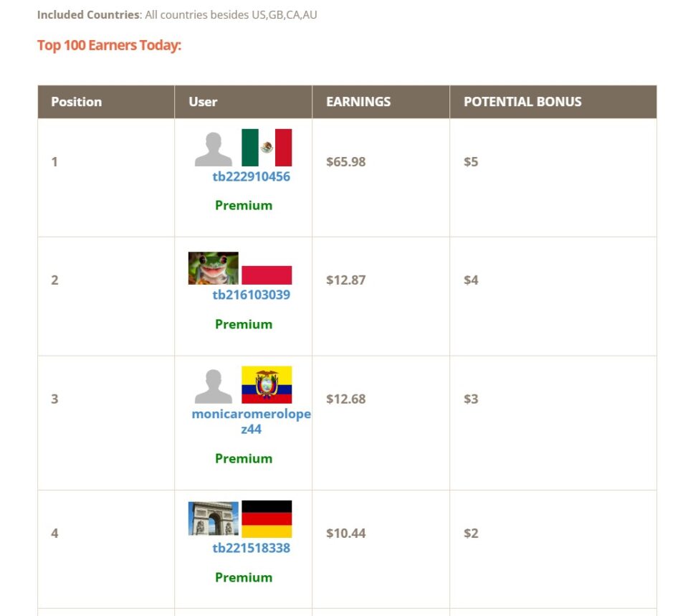
Task: Click the Germany flag icon
Action: [267, 519]
